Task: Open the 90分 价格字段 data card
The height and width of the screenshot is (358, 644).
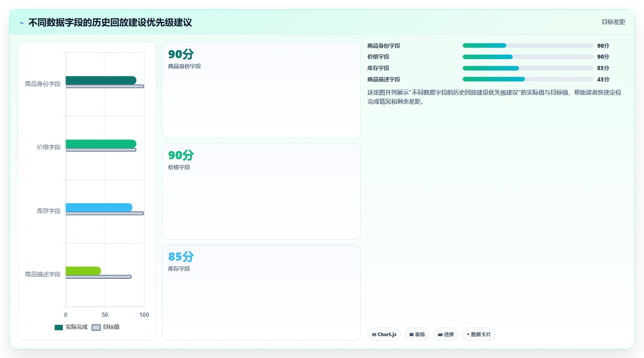Action: (x=261, y=191)
